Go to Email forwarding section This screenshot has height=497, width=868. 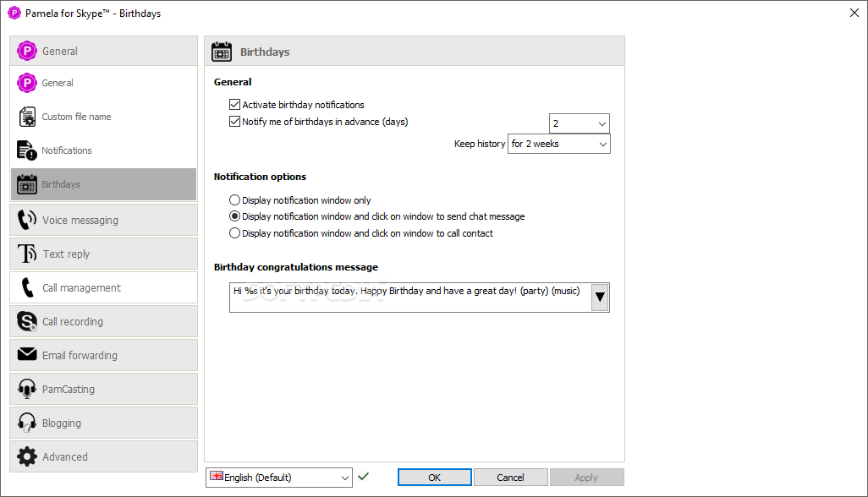103,355
